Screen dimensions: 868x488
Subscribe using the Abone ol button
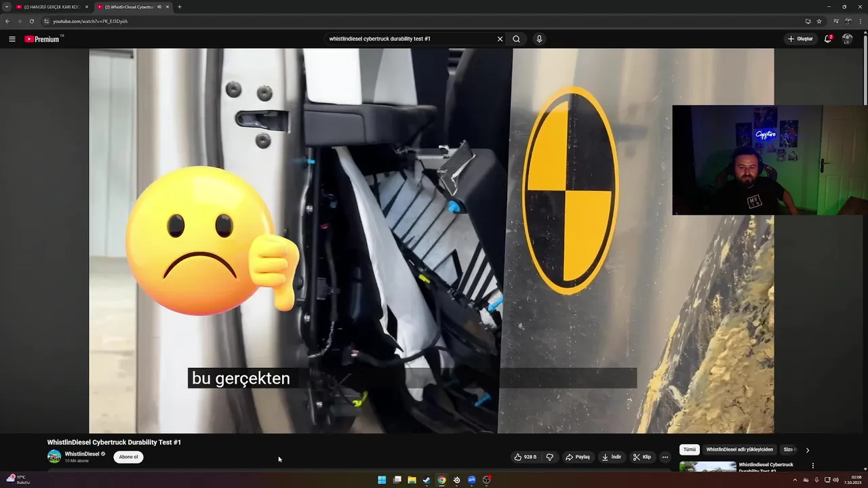point(128,457)
